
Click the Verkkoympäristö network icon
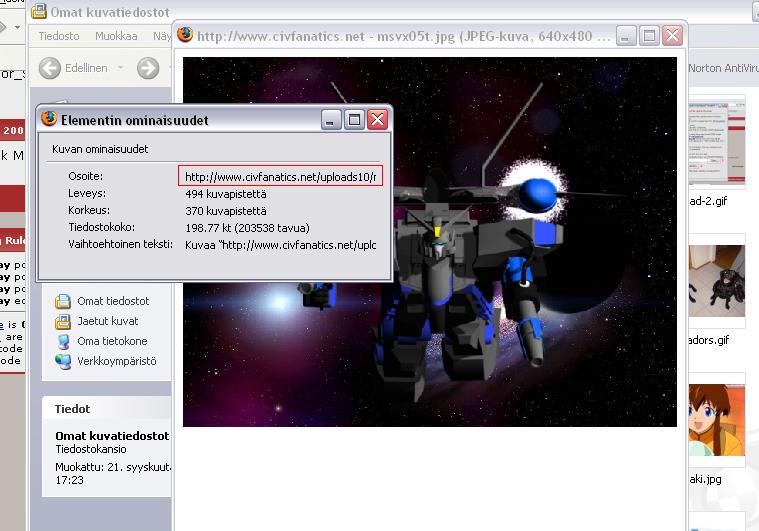click(x=63, y=361)
